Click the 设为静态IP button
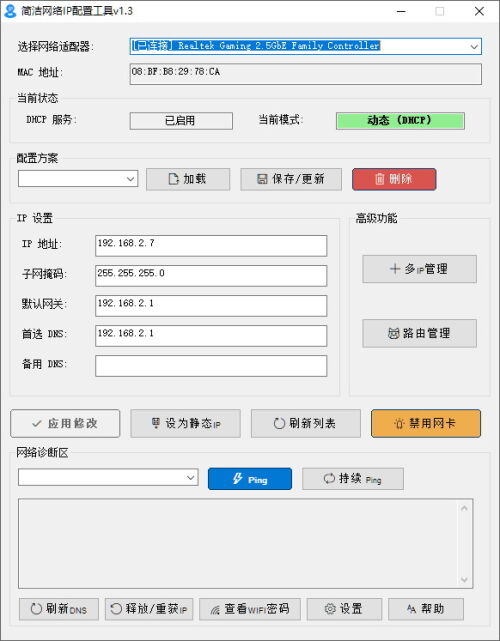This screenshot has width=500, height=641. click(x=185, y=424)
